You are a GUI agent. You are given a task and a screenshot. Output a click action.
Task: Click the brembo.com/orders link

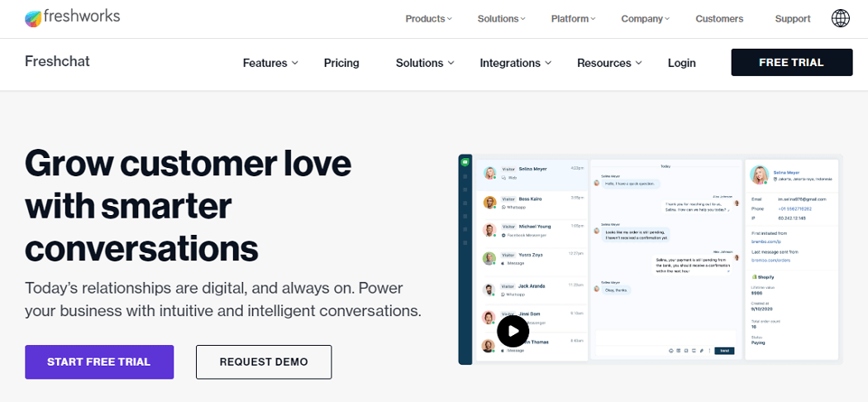point(770,261)
